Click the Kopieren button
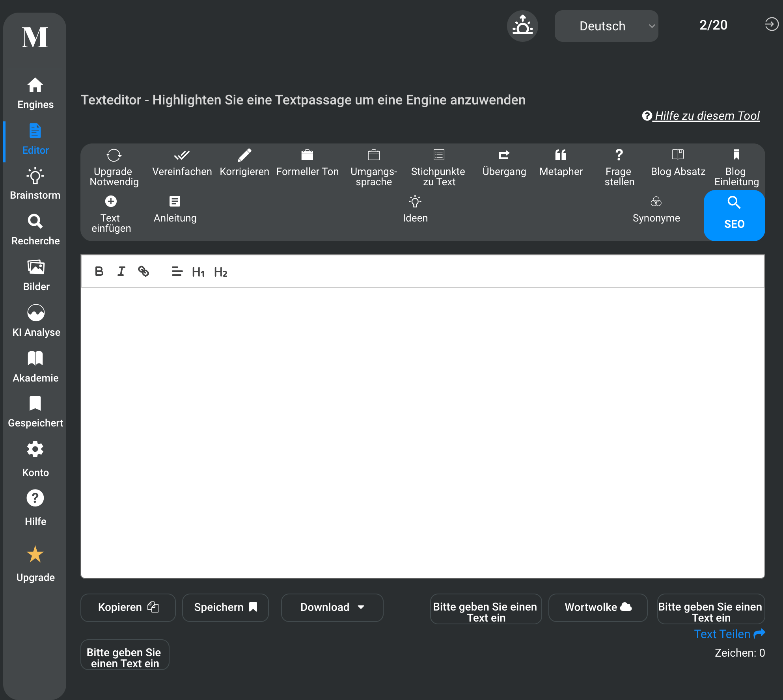This screenshot has width=783, height=700. [128, 607]
